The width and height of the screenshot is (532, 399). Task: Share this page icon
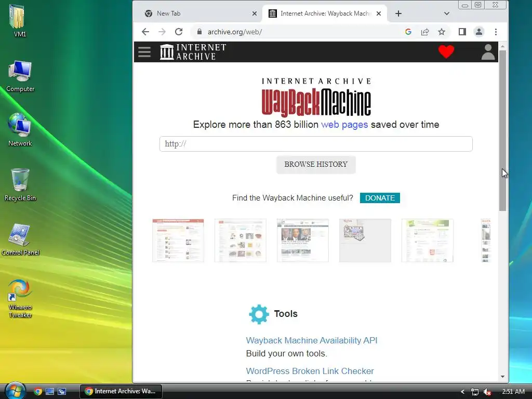click(x=425, y=32)
